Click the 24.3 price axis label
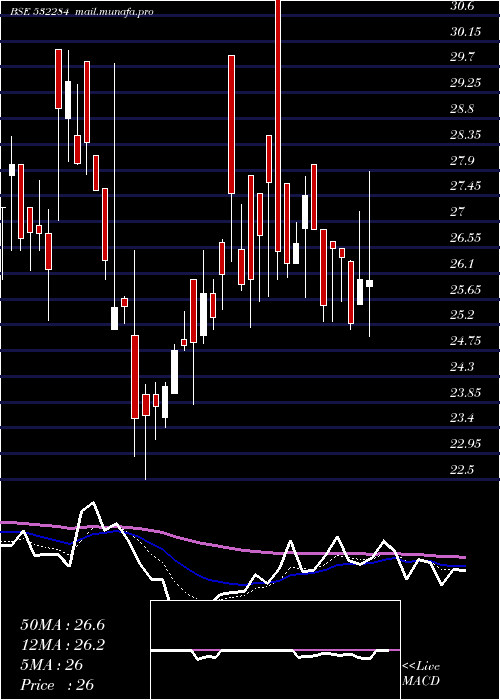Screen dimensions: 500x700 pyautogui.click(x=461, y=367)
